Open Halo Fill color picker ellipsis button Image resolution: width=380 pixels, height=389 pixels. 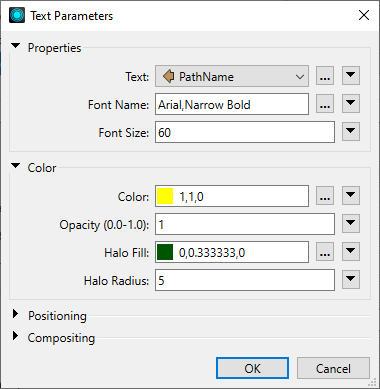point(325,252)
